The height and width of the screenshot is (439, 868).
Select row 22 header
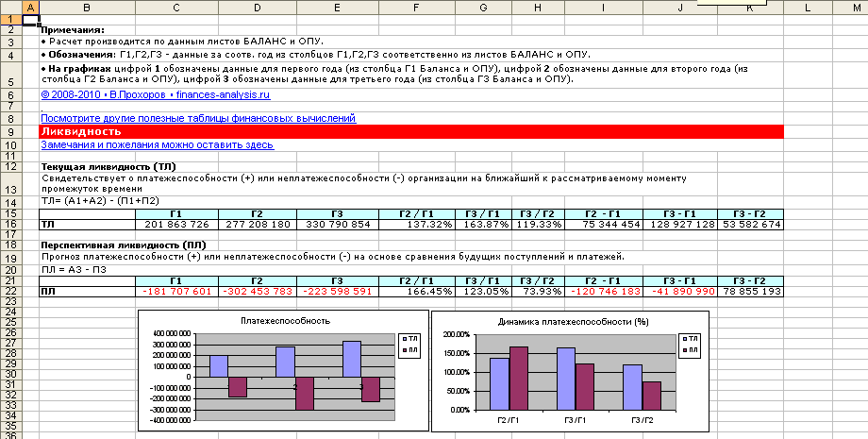(11, 291)
